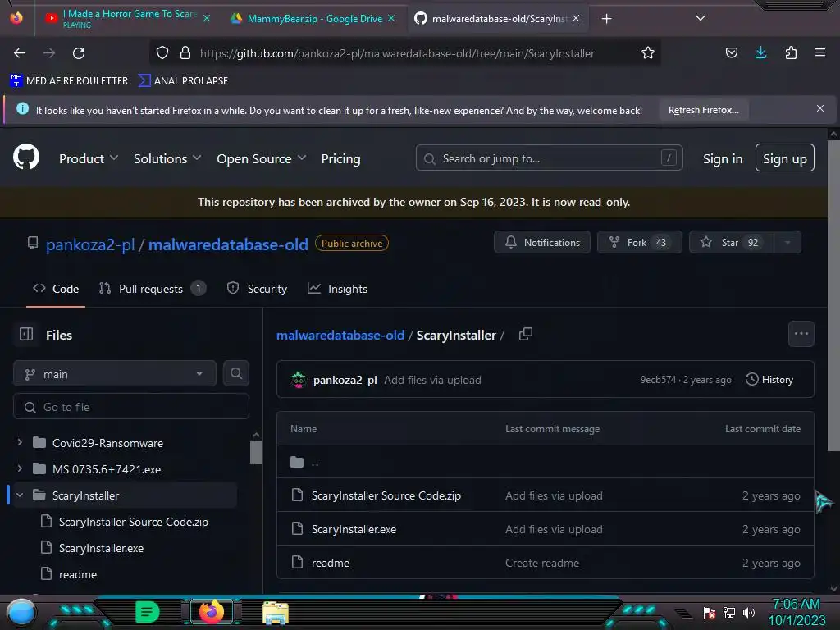View the commit History
This screenshot has height=630, width=840.
pos(769,379)
